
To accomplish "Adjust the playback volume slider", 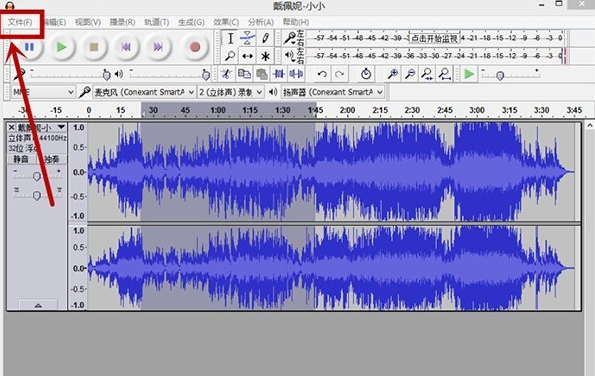I will (170, 74).
